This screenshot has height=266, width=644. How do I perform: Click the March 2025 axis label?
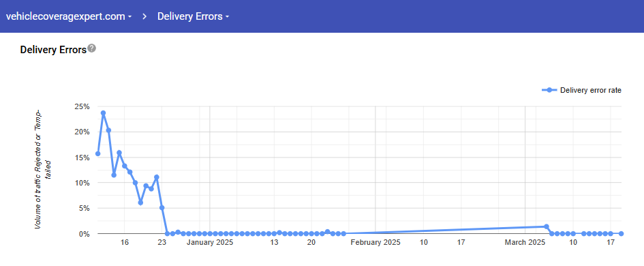[x=525, y=243]
